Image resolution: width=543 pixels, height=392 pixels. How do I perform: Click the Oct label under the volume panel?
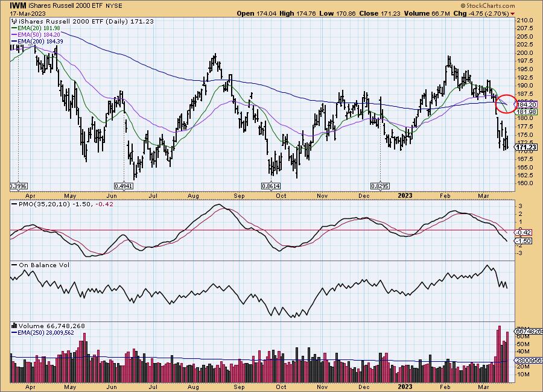point(281,387)
